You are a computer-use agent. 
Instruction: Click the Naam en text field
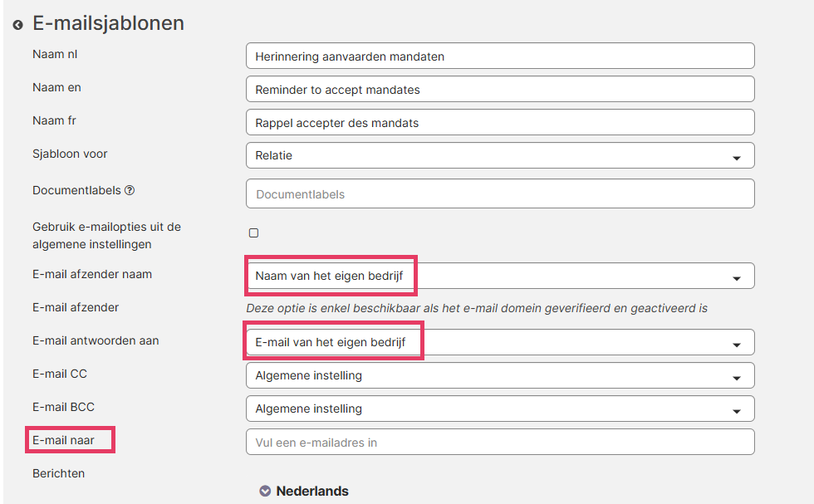click(500, 89)
